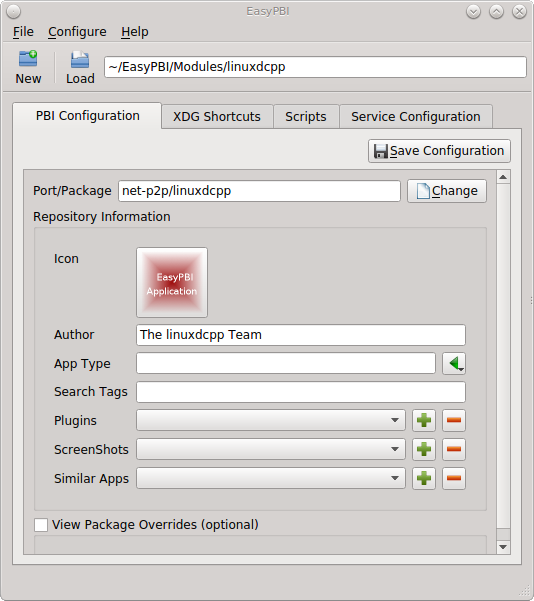534x601 pixels.
Task: Open the Configure menu
Action: (77, 32)
